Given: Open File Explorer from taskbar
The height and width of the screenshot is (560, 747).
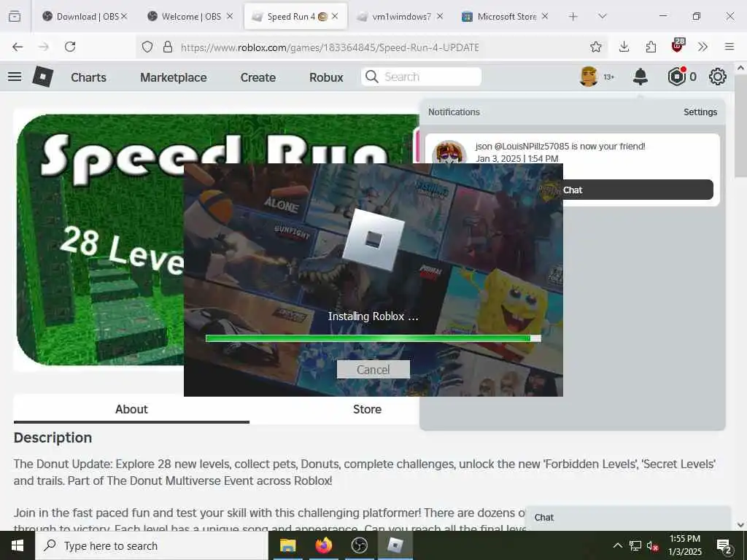Looking at the screenshot, I should [287, 545].
